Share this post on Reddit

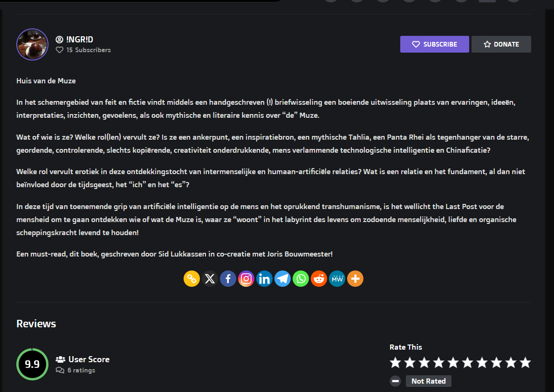point(319,279)
